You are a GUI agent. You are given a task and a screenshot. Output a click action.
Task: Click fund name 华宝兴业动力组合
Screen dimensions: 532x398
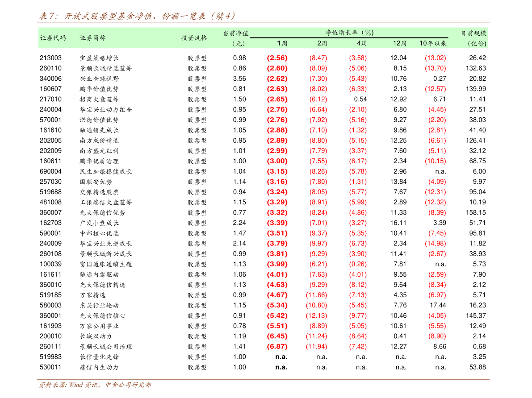[x=106, y=109]
